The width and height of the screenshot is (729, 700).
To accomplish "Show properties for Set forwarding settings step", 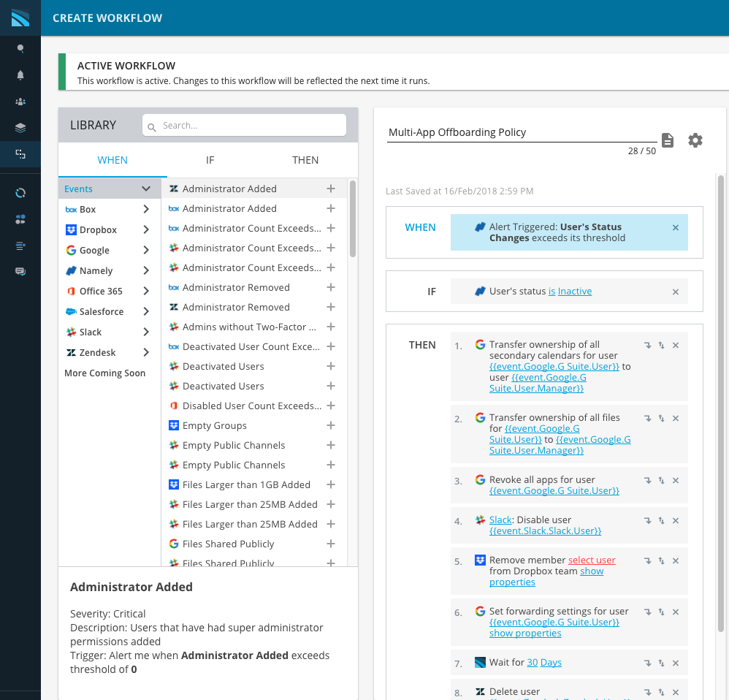I will pyautogui.click(x=525, y=633).
